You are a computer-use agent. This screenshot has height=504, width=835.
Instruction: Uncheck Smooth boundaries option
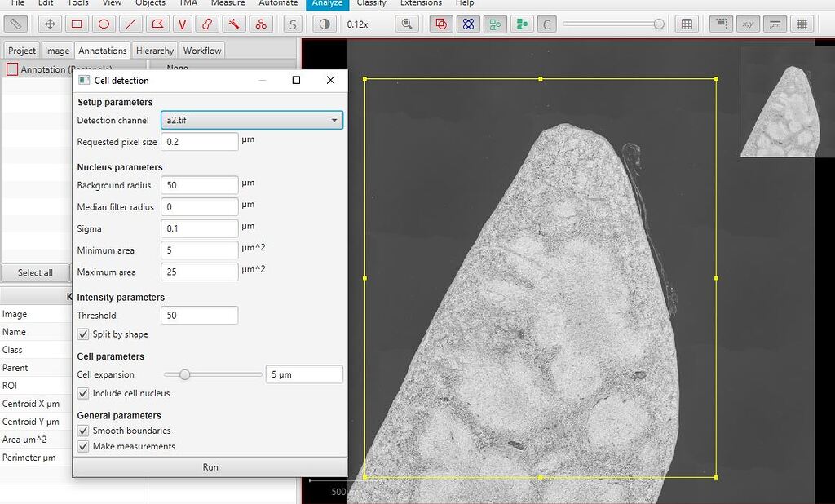tap(82, 431)
